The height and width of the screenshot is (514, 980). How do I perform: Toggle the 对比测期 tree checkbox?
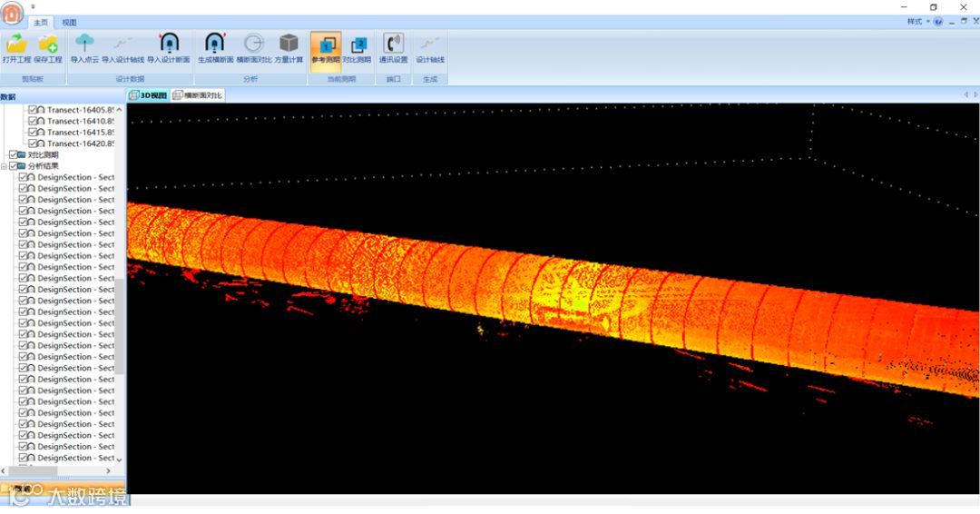pos(13,154)
